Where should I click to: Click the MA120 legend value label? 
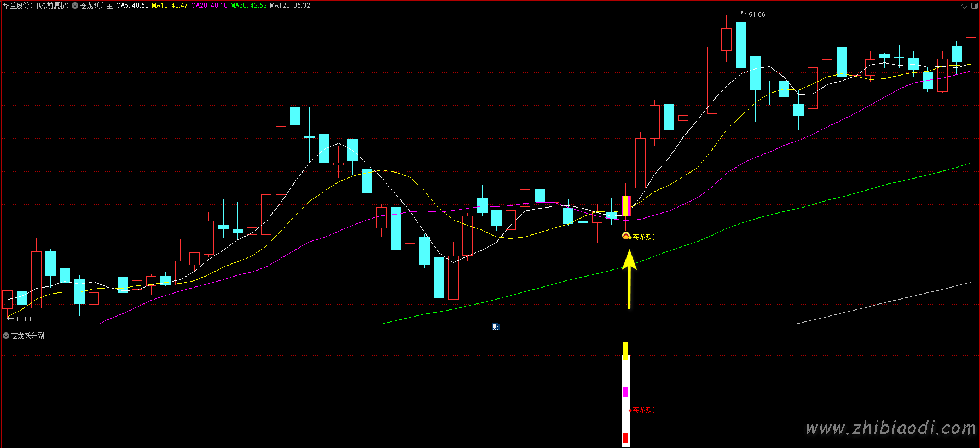point(290,5)
